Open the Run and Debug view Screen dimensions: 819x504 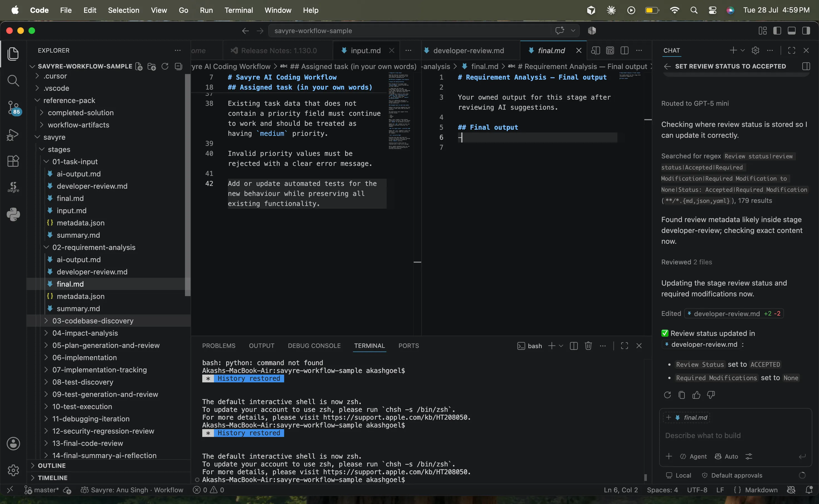coord(13,135)
